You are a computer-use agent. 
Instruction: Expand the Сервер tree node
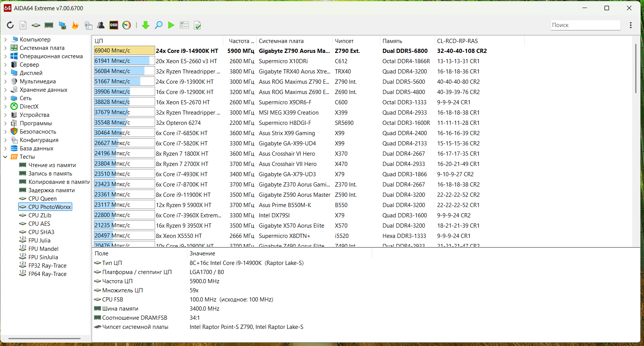pos(5,64)
